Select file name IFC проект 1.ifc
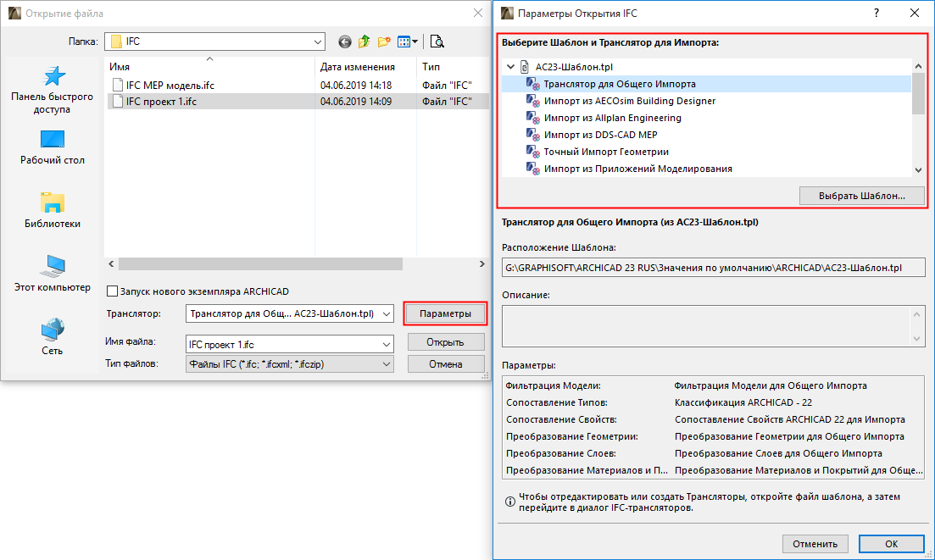This screenshot has height=560, width=935. (x=161, y=102)
